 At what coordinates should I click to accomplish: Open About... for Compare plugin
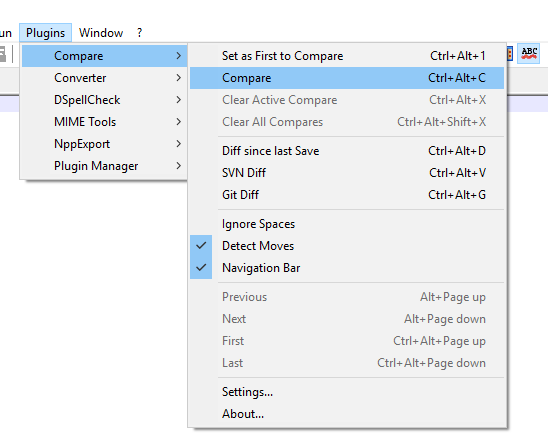347,414
